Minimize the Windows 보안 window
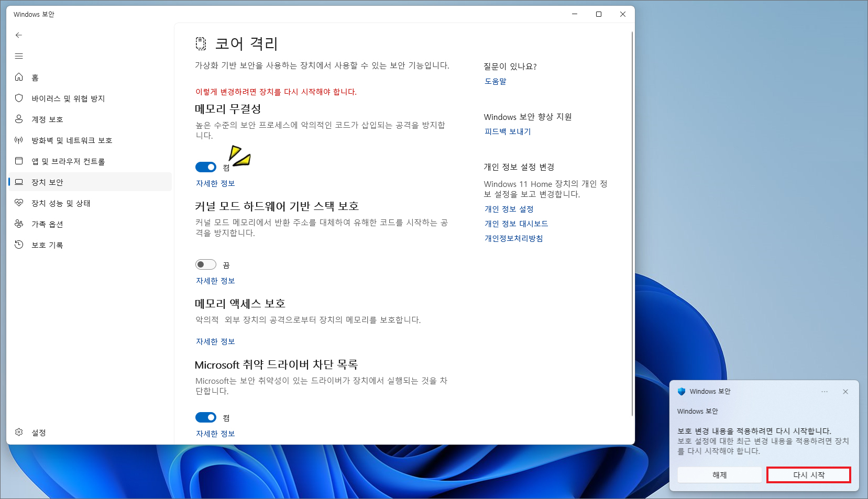This screenshot has width=868, height=499. pyautogui.click(x=575, y=14)
